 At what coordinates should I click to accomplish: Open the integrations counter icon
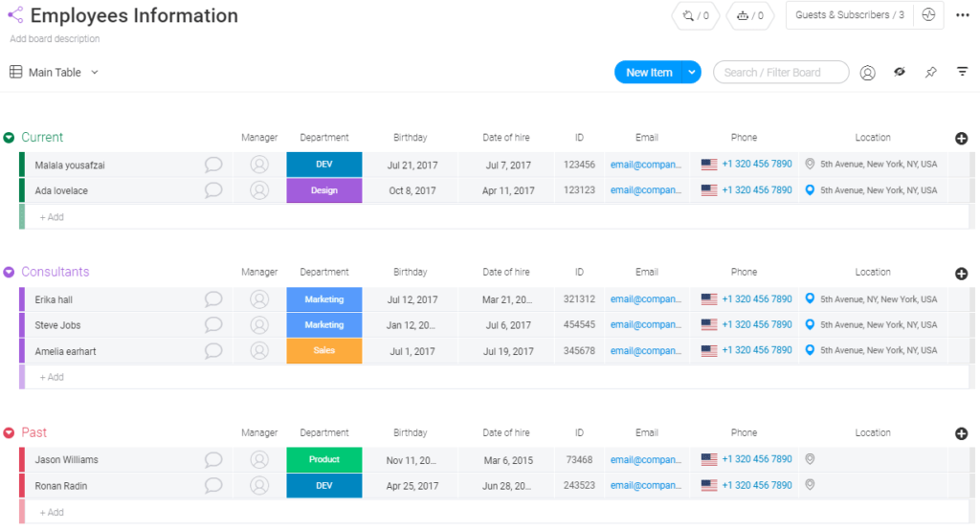click(696, 15)
